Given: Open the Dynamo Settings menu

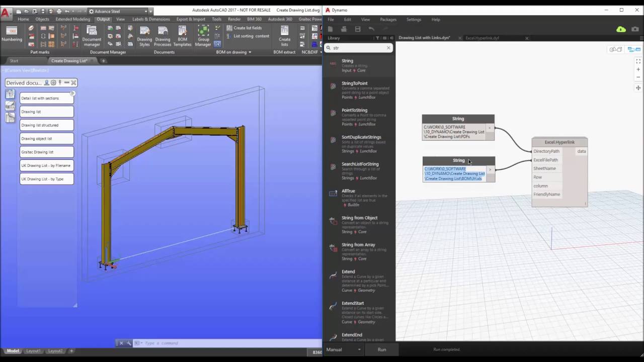Looking at the screenshot, I should [414, 20].
